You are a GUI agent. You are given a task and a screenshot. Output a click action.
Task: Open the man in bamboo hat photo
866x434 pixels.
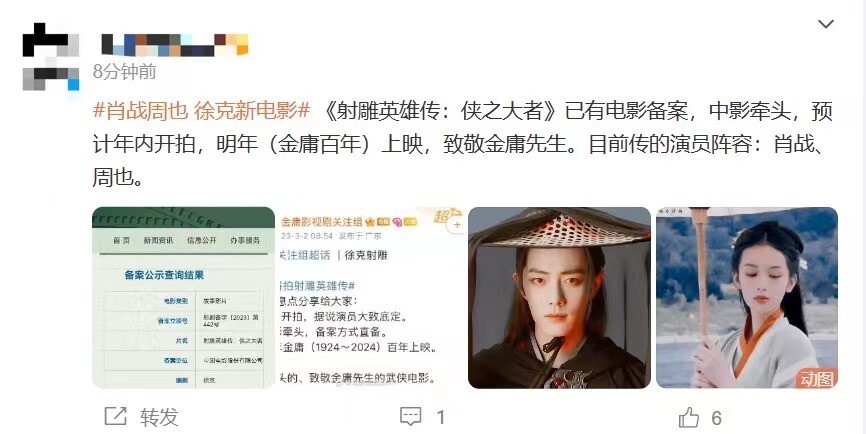(x=559, y=298)
